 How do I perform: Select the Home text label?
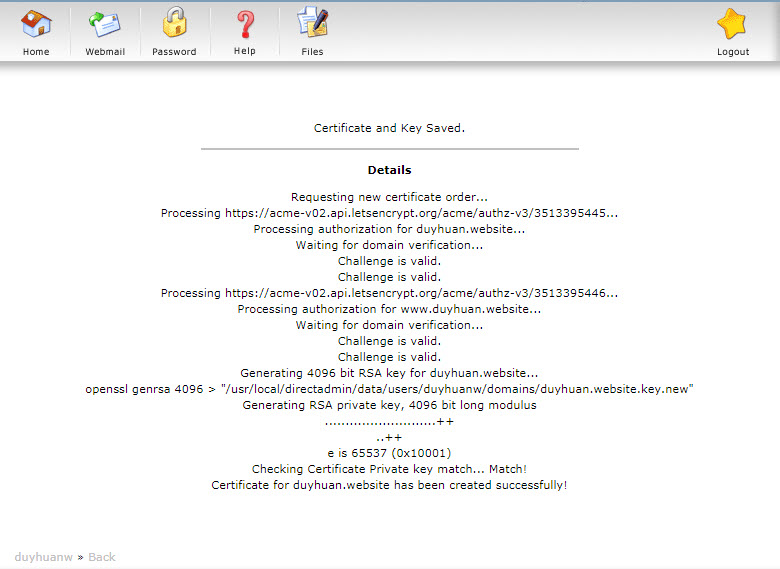click(36, 52)
